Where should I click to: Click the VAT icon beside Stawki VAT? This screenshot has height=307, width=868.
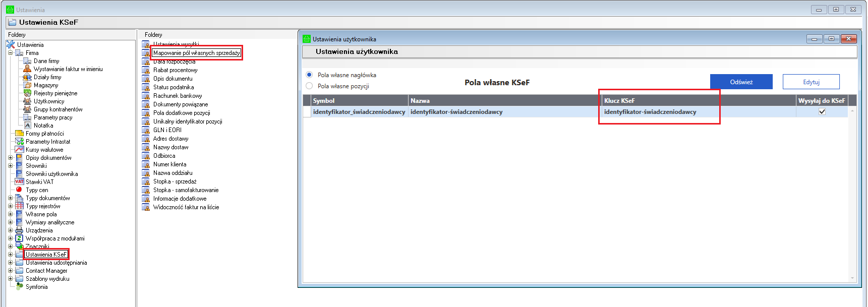(x=19, y=182)
